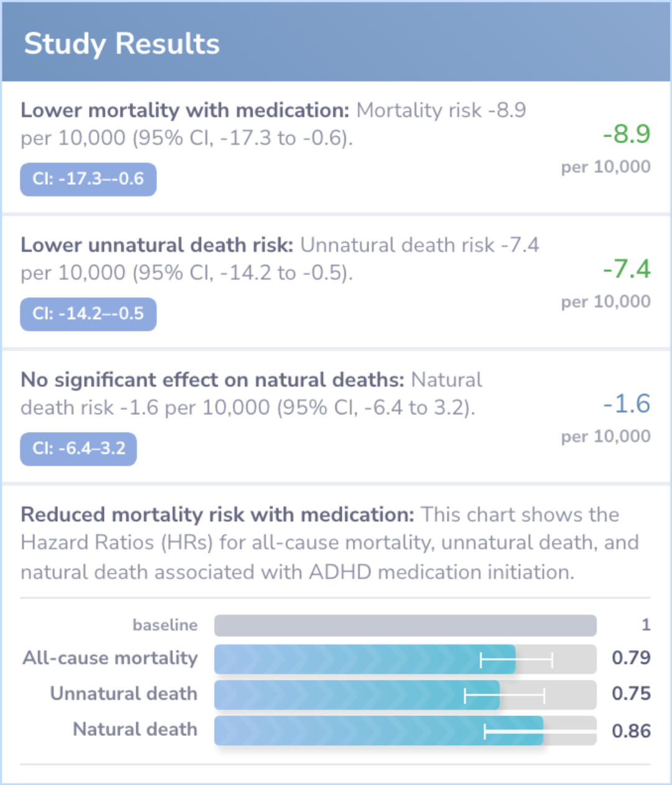Image resolution: width=672 pixels, height=785 pixels.
Task: Click "No significant effect on natural deaths" heading
Action: coord(212,379)
